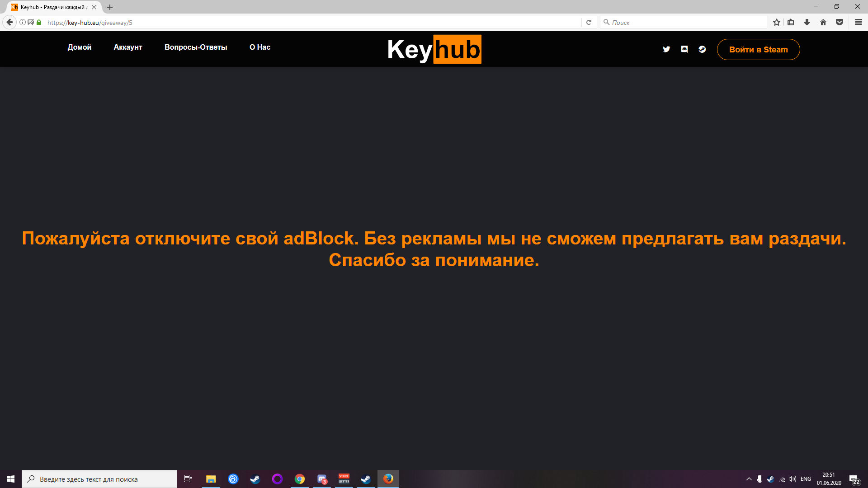Open network settings tray icon

782,479
